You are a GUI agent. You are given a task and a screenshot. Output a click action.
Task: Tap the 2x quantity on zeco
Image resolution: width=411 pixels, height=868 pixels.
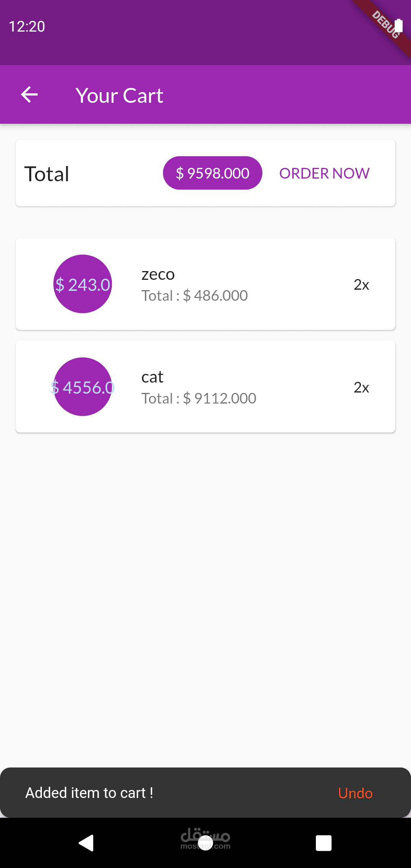pyautogui.click(x=361, y=285)
